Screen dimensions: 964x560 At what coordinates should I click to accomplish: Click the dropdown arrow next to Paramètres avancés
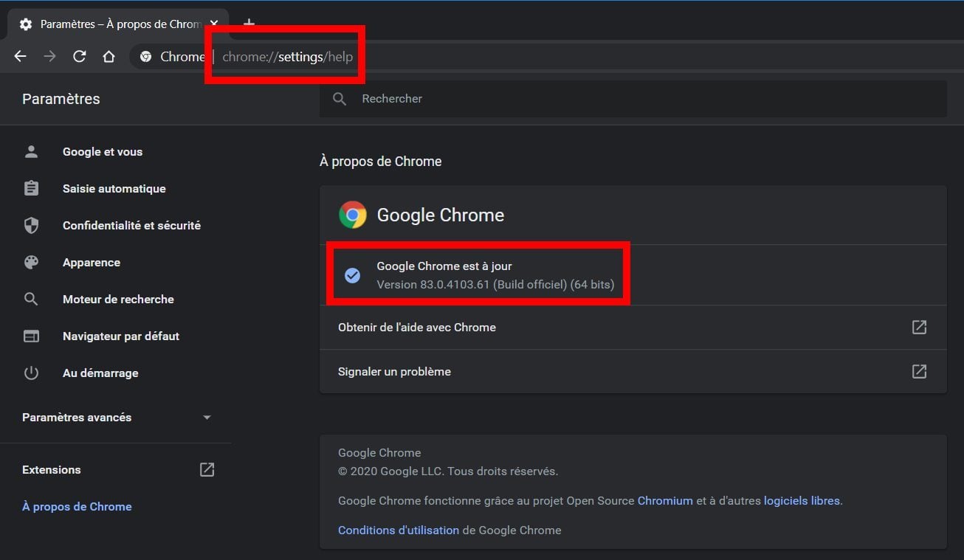207,418
